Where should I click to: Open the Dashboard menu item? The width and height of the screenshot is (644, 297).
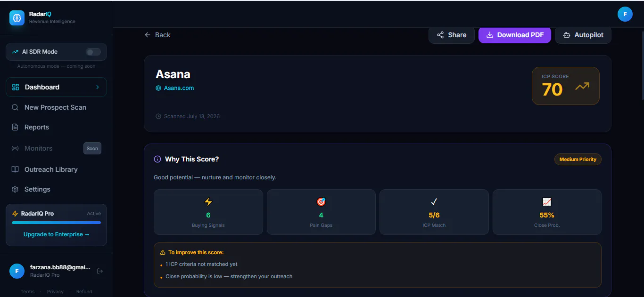tap(56, 87)
